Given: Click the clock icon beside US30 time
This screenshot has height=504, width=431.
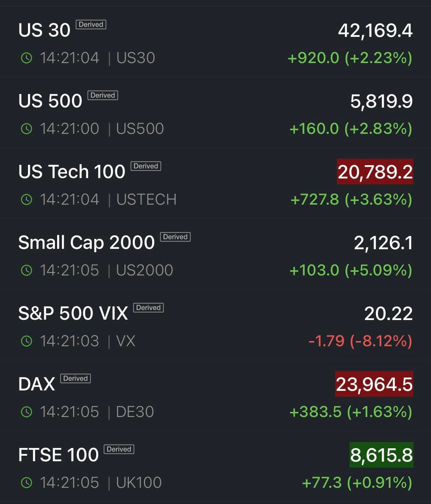Looking at the screenshot, I should tap(27, 58).
